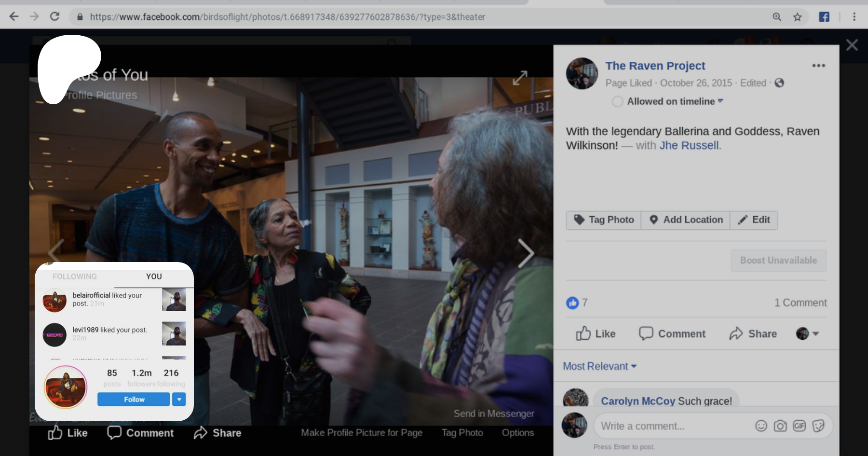The height and width of the screenshot is (456, 868).
Task: Open the Most Relevant comment sort dropdown
Action: (x=599, y=366)
